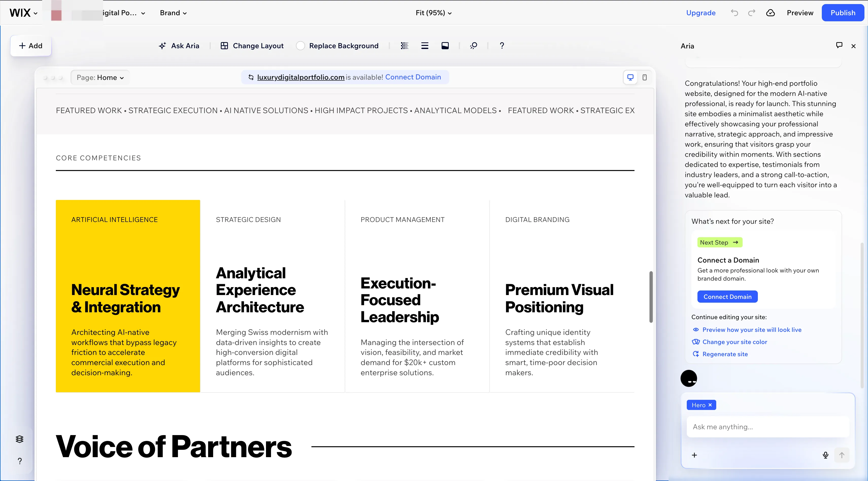Open the Fit (95%) zoom dropdown

pyautogui.click(x=433, y=13)
